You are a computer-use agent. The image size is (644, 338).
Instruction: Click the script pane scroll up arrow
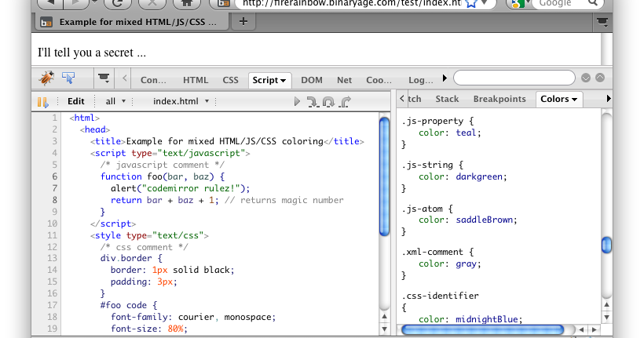point(384,316)
